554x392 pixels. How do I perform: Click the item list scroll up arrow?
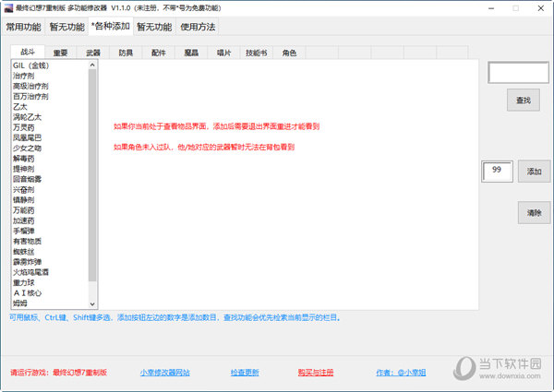92,65
